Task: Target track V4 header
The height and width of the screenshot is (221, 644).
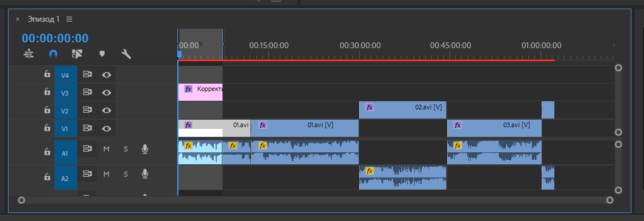Action: pyautogui.click(x=65, y=75)
